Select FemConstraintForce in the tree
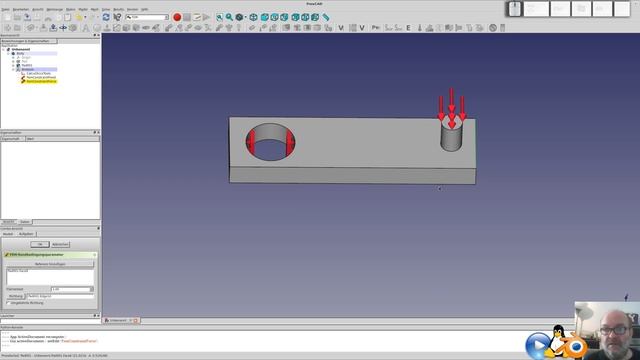This screenshot has width=640, height=360. (41, 81)
